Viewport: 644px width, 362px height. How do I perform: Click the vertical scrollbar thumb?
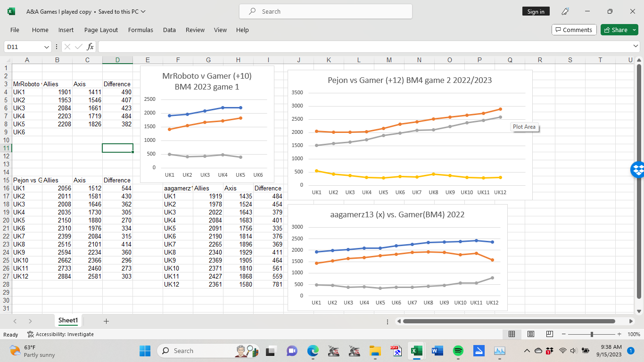(x=639, y=181)
